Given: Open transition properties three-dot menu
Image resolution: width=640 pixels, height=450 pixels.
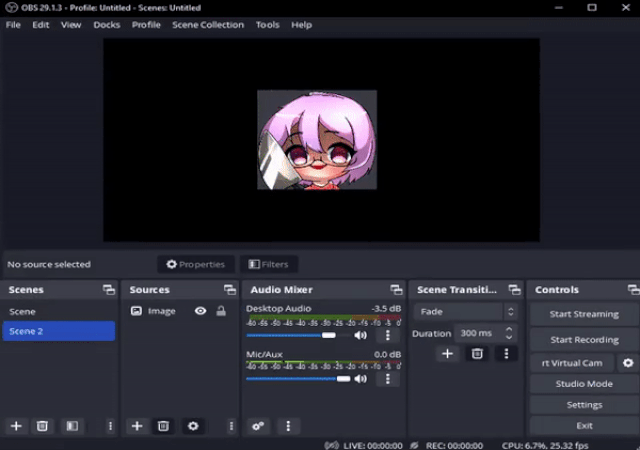Looking at the screenshot, I should pos(507,354).
